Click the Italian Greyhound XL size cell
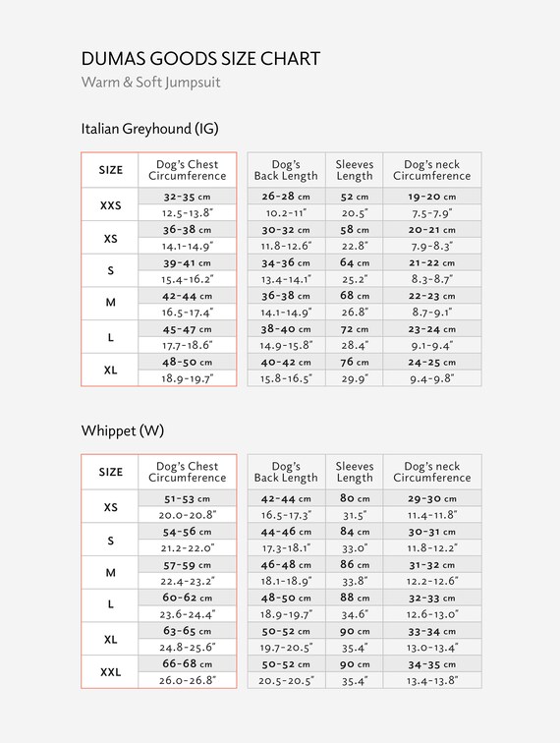The image size is (560, 743). (x=110, y=371)
